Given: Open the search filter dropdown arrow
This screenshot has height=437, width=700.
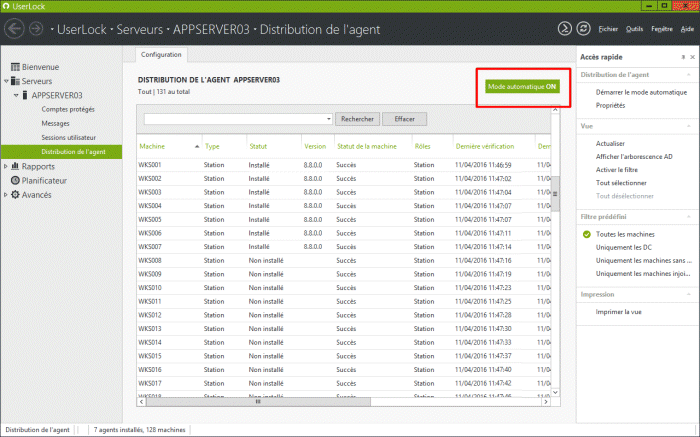Looking at the screenshot, I should 329,119.
